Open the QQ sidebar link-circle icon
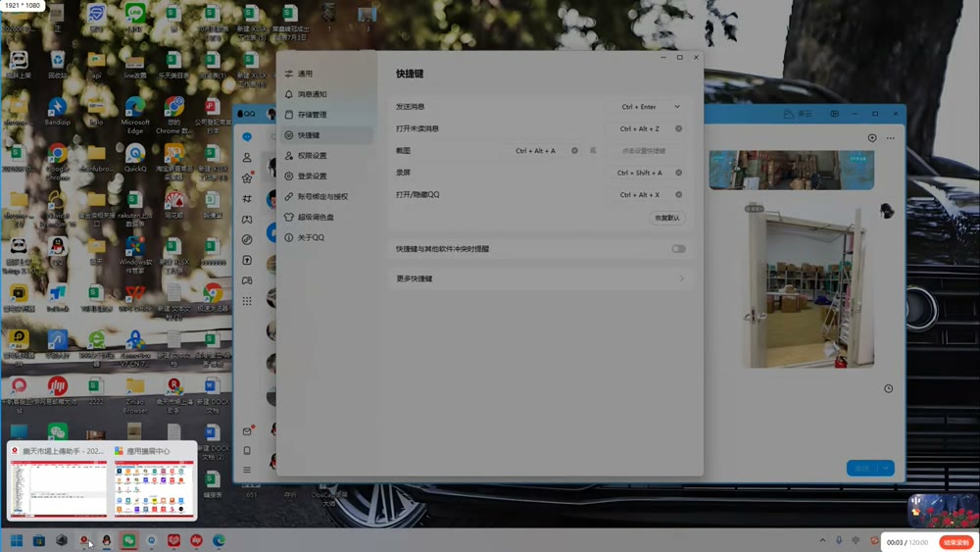980x552 pixels. (x=247, y=239)
